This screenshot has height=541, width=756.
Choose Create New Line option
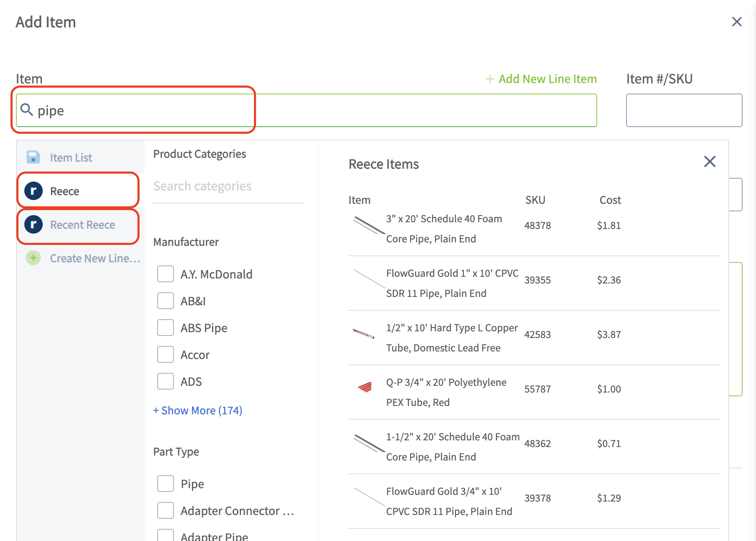click(x=80, y=258)
